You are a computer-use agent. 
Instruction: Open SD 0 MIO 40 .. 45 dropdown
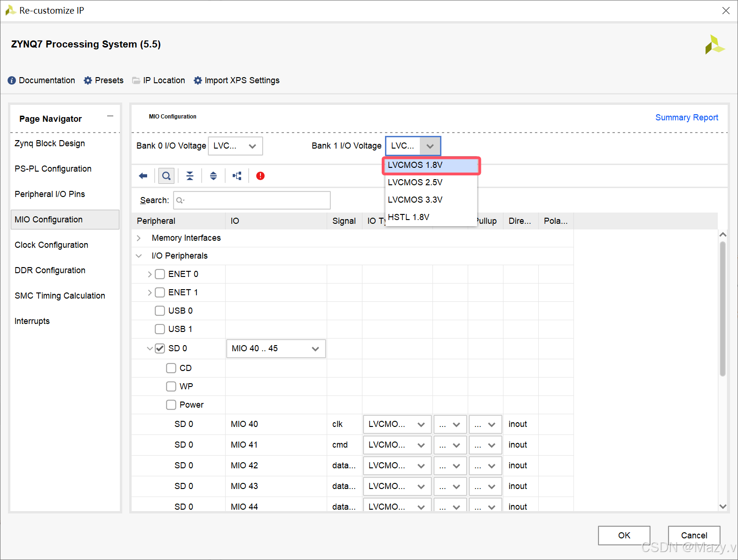[276, 348]
